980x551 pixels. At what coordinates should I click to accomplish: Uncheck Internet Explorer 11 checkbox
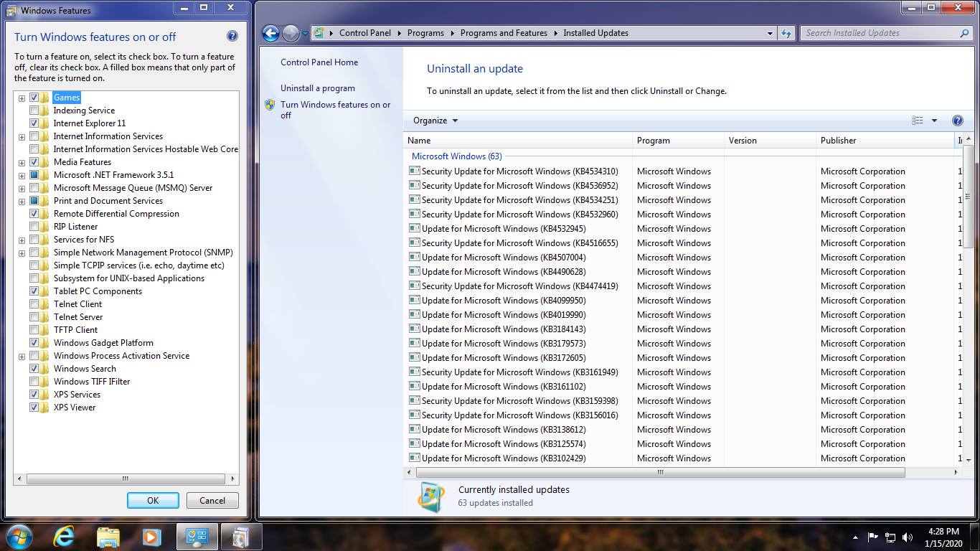point(34,123)
